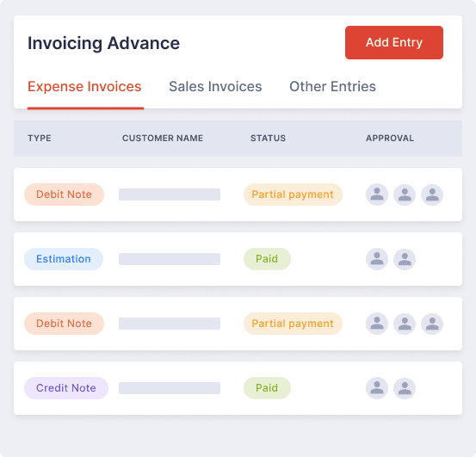Image resolution: width=476 pixels, height=457 pixels.
Task: Click second approver avatar in Credit Note row
Action: click(x=405, y=388)
